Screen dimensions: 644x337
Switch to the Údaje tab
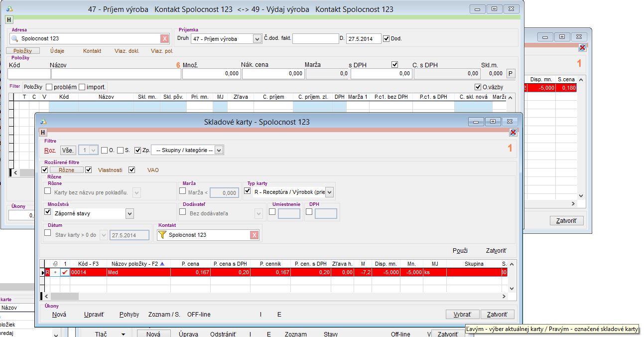(x=57, y=51)
